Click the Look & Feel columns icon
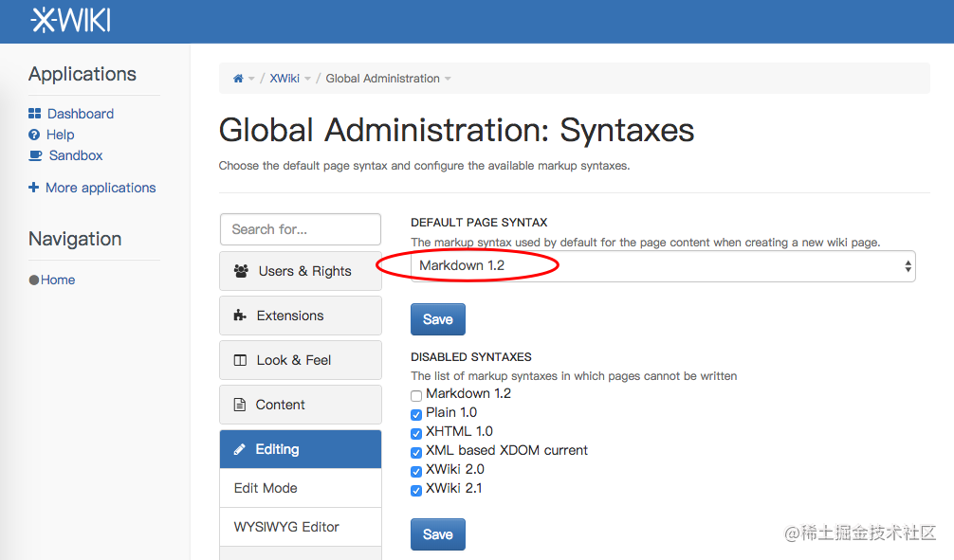The image size is (954, 560). pos(240,360)
